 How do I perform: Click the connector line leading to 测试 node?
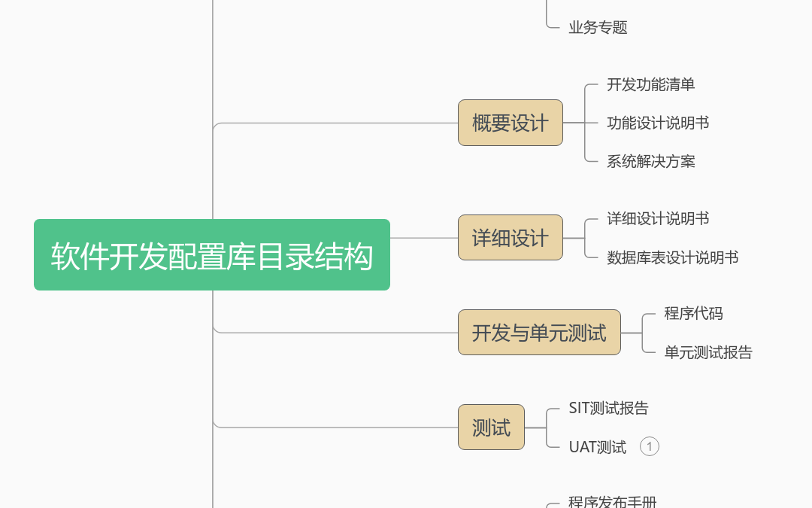[x=337, y=427]
